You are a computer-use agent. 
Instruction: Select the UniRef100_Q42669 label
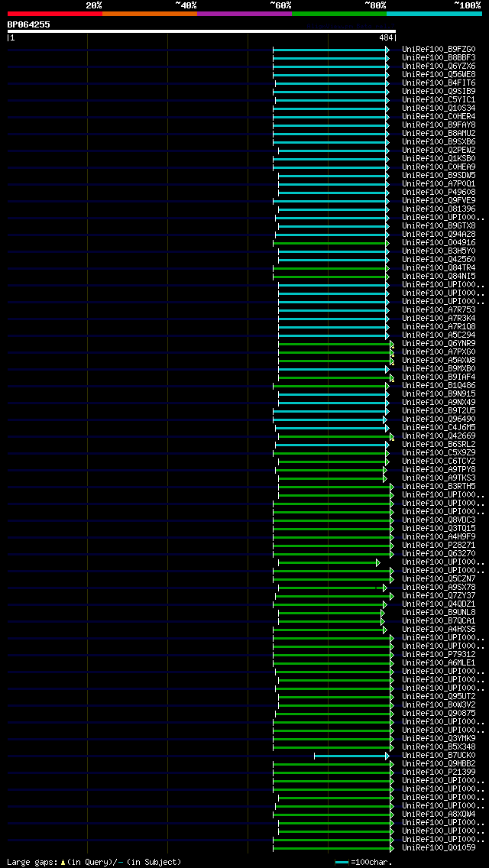click(x=439, y=436)
